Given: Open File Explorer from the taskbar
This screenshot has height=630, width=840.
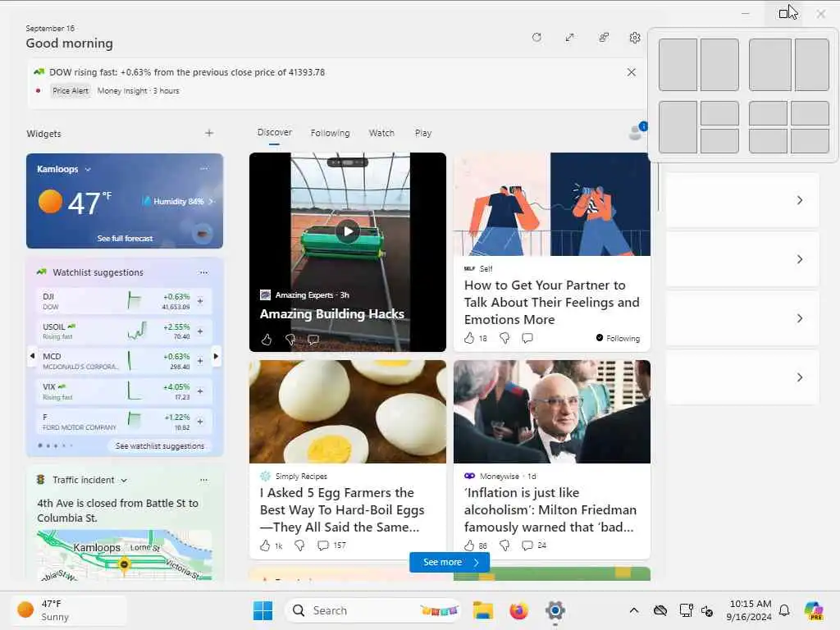Looking at the screenshot, I should click(x=482, y=610).
